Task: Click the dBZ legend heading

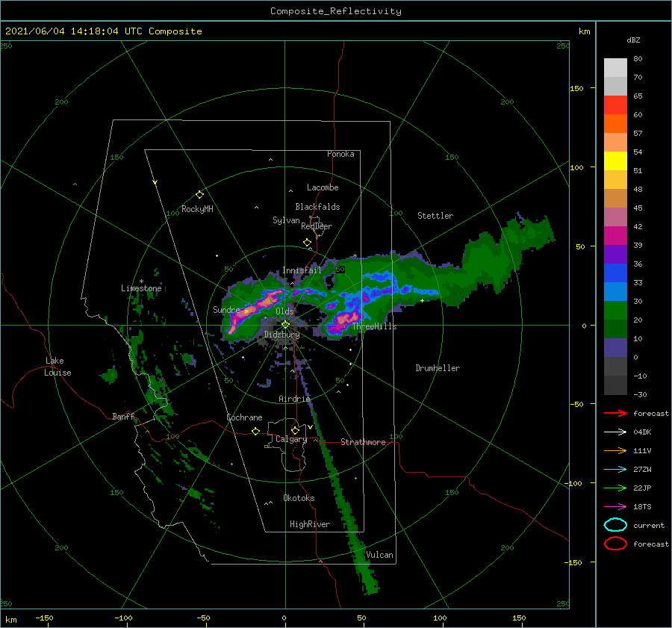Action: click(633, 40)
